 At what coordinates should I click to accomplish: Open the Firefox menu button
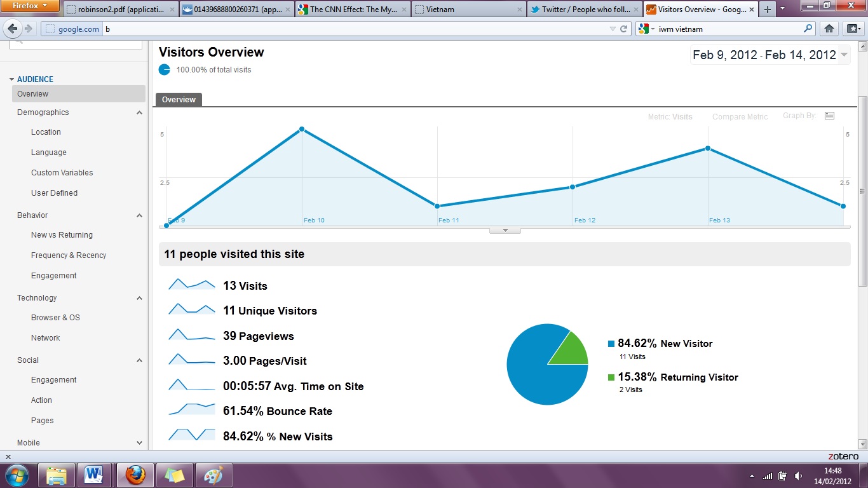coord(31,6)
